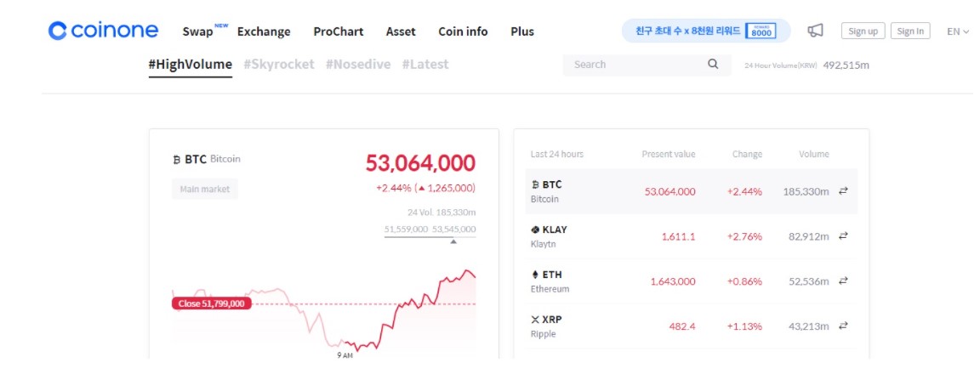This screenshot has height=380, width=980.
Task: Select the XRP Ripple row
Action: 692,326
